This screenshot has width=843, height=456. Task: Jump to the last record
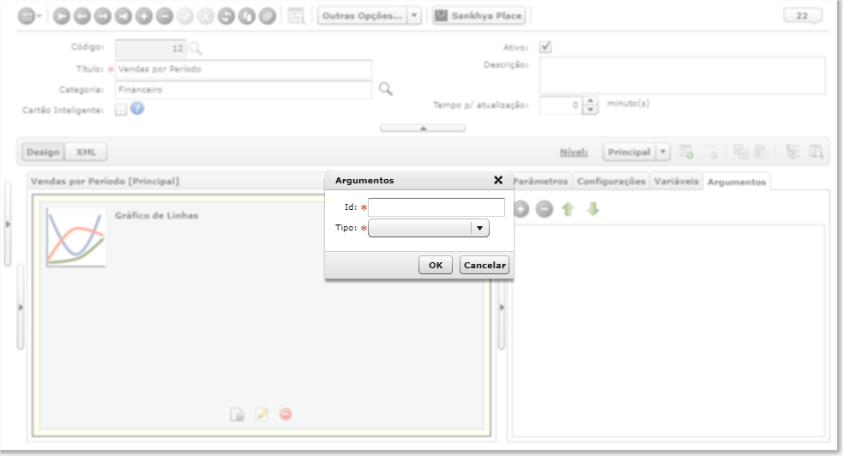[x=123, y=16]
